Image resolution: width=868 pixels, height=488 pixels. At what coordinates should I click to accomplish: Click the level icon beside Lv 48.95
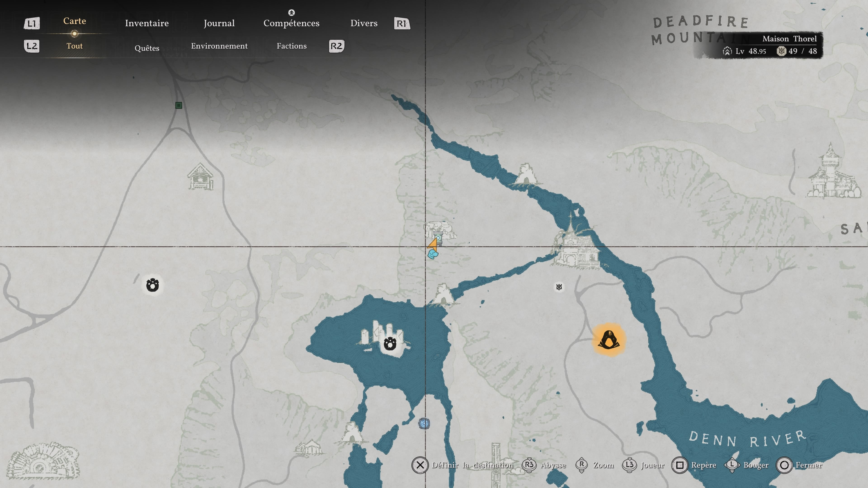click(727, 51)
